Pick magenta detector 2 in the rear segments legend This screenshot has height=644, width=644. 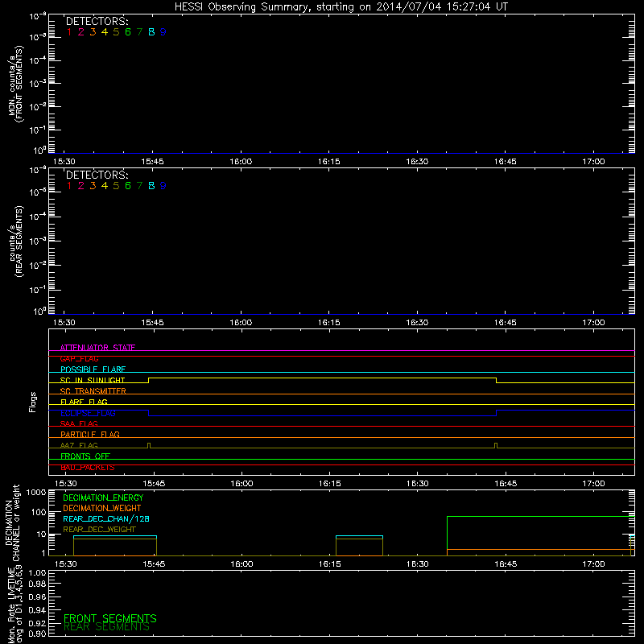tap(81, 186)
